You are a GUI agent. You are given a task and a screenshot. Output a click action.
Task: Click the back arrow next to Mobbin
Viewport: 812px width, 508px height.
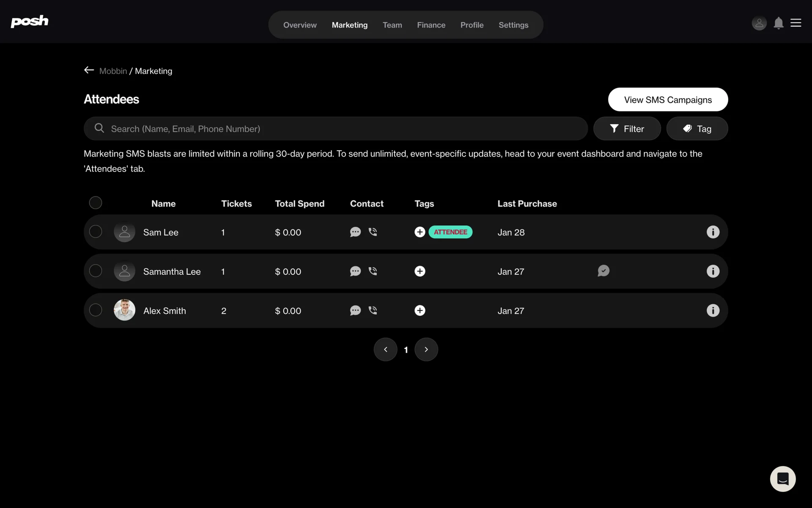89,70
